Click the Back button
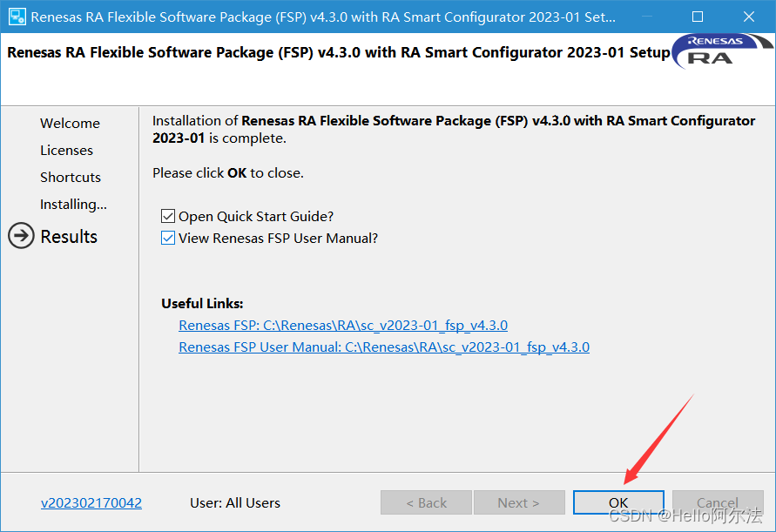Image resolution: width=776 pixels, height=532 pixels. pyautogui.click(x=426, y=502)
